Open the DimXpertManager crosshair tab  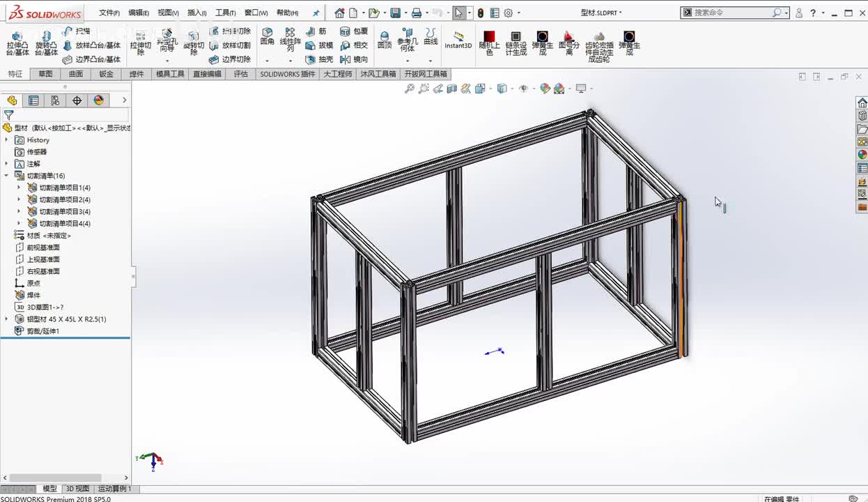77,100
